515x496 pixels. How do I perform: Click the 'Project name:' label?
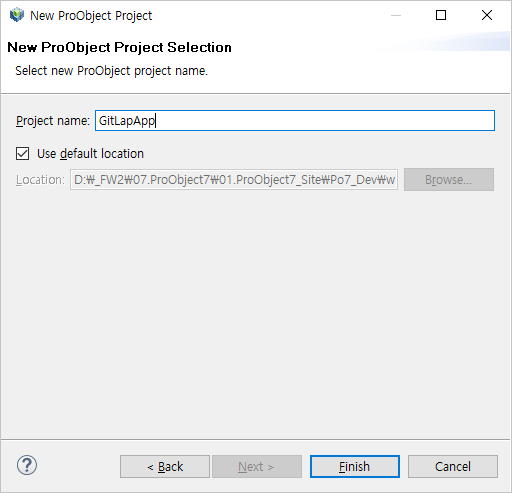point(53,121)
